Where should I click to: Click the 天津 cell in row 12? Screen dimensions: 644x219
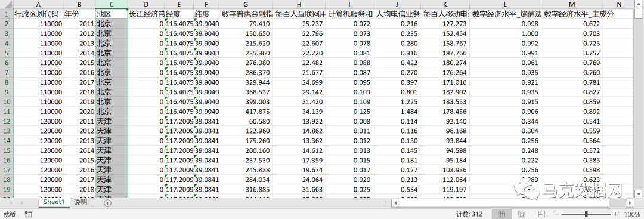coord(112,121)
